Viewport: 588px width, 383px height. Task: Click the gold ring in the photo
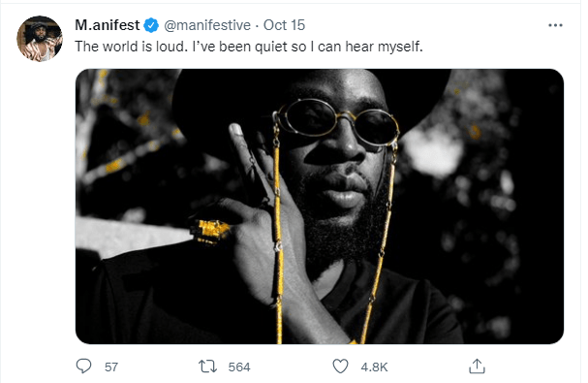click(x=209, y=230)
